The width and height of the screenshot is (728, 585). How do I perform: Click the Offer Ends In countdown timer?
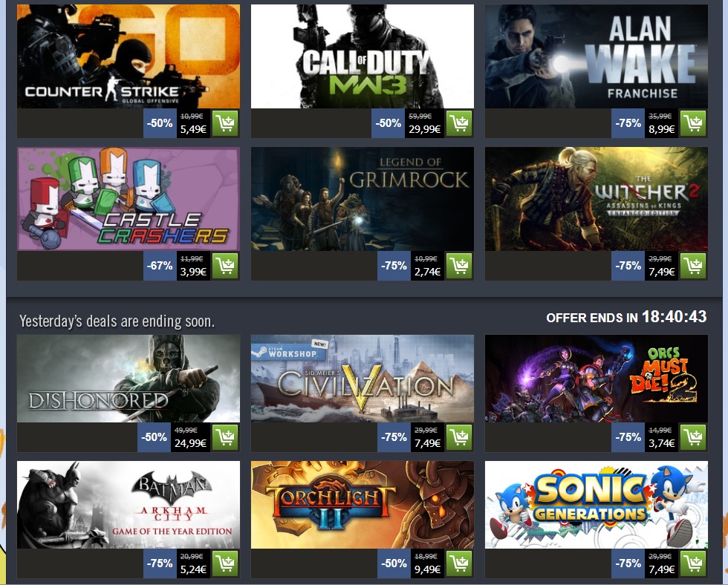pos(674,317)
